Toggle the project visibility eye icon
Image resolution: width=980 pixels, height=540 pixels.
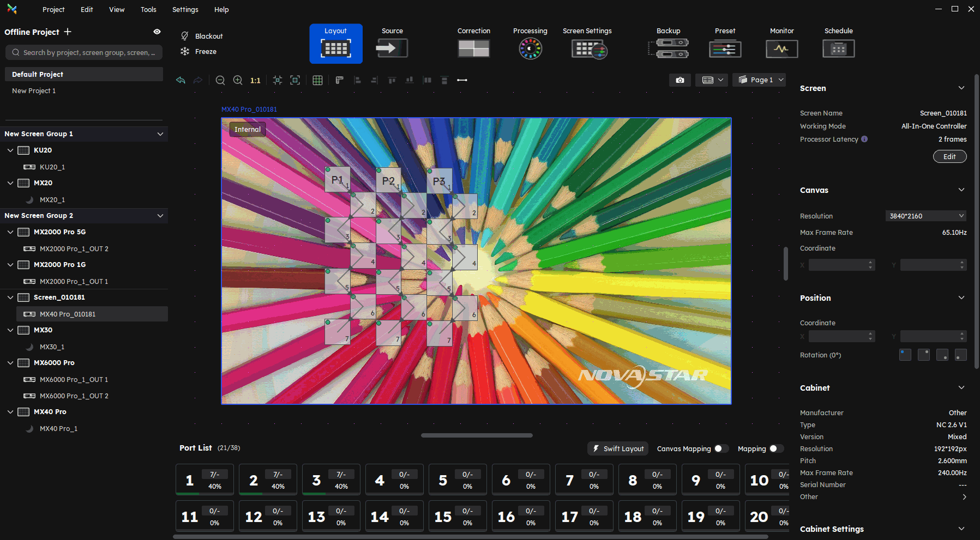[157, 32]
